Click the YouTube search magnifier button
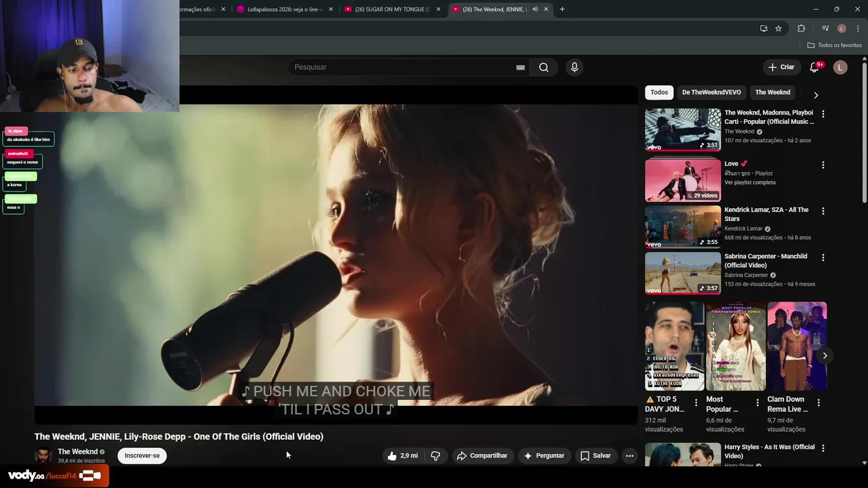Viewport: 868px width, 488px height. (544, 67)
